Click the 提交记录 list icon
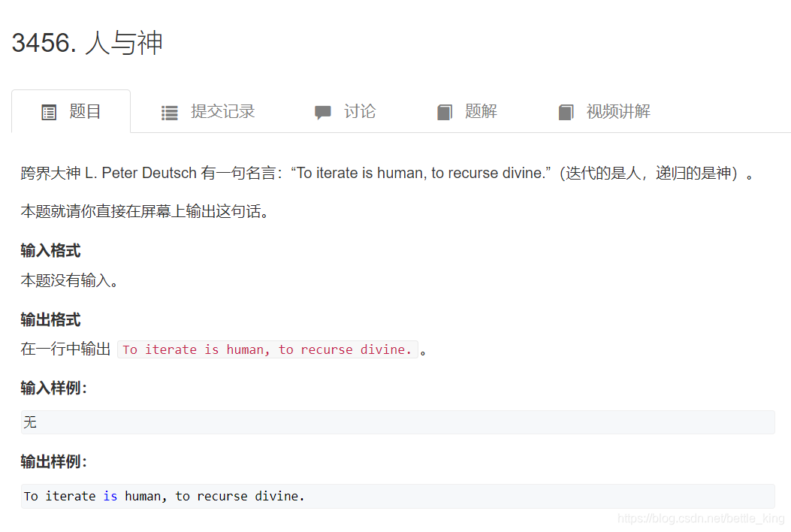 tap(170, 113)
